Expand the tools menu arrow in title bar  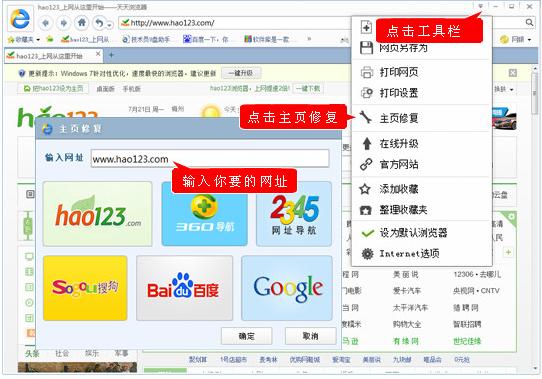point(481,6)
